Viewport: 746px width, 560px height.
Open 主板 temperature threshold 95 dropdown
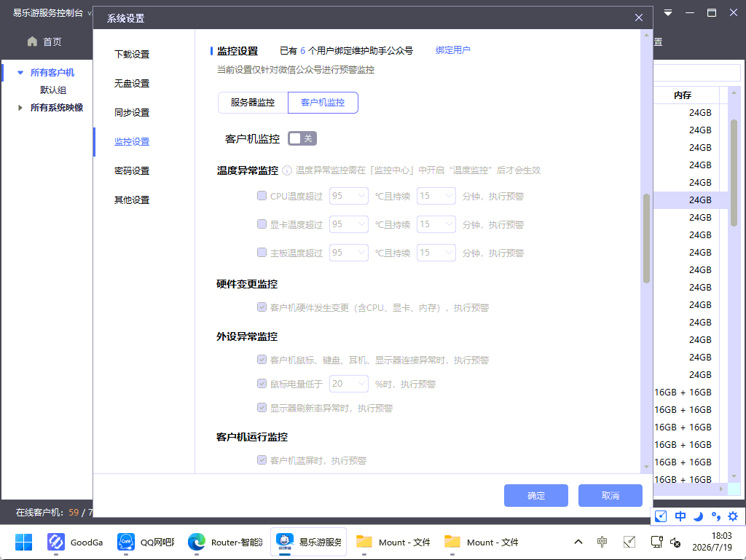(349, 253)
